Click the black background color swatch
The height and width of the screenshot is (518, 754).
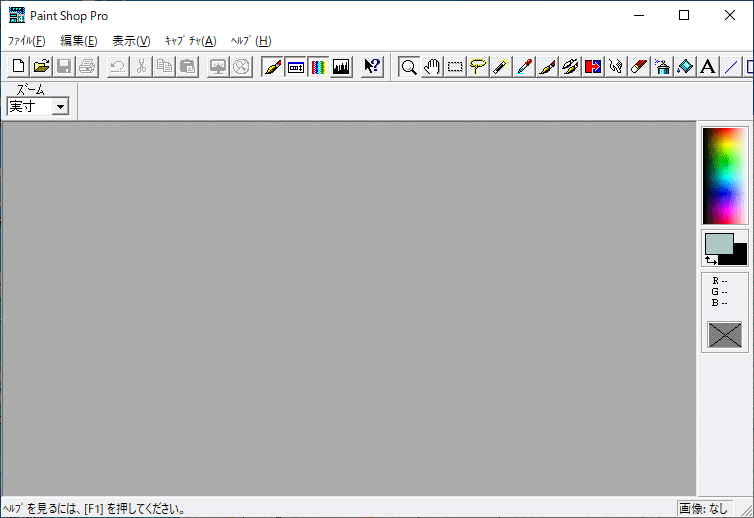click(x=740, y=257)
